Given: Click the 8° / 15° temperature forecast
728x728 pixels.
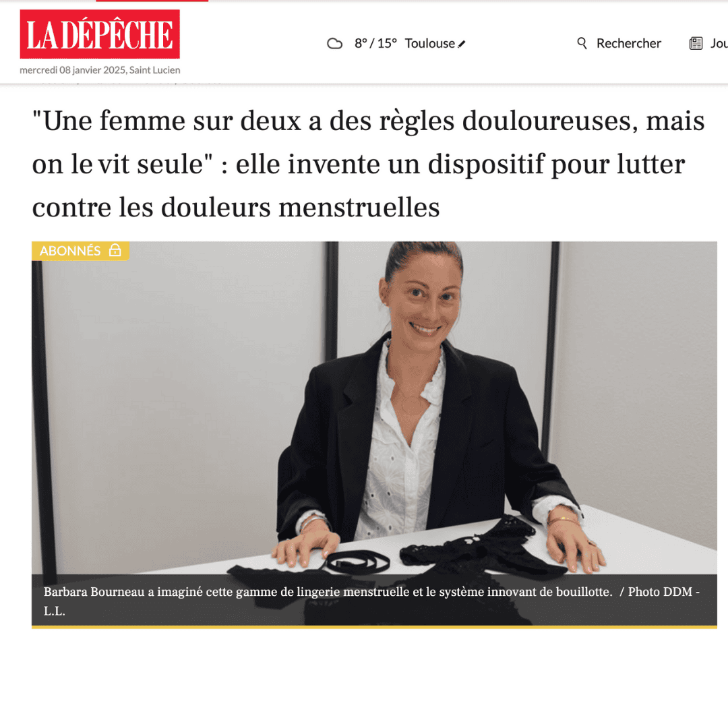Looking at the screenshot, I should (375, 43).
